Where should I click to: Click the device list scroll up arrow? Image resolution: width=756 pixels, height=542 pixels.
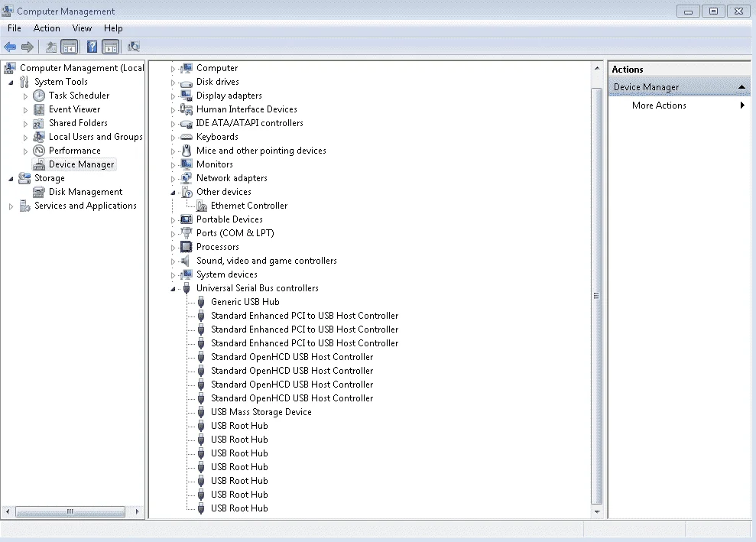click(x=597, y=69)
